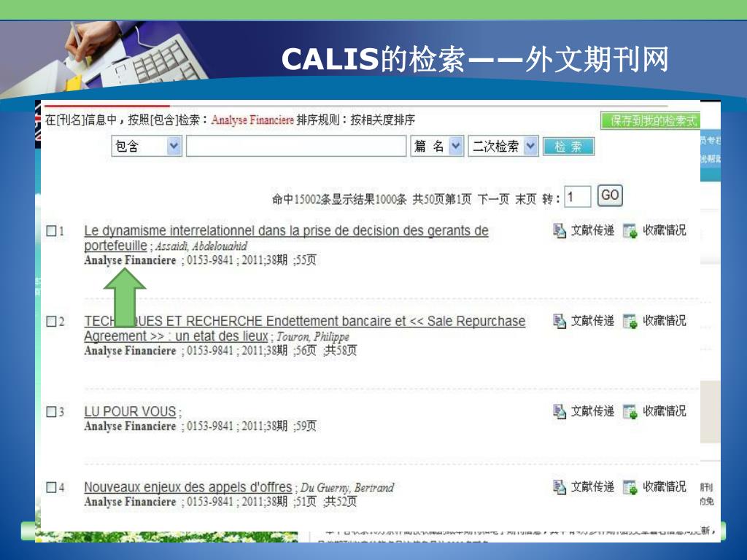Click 文献传递 text for result 4
The image size is (747, 560).
tap(592, 487)
